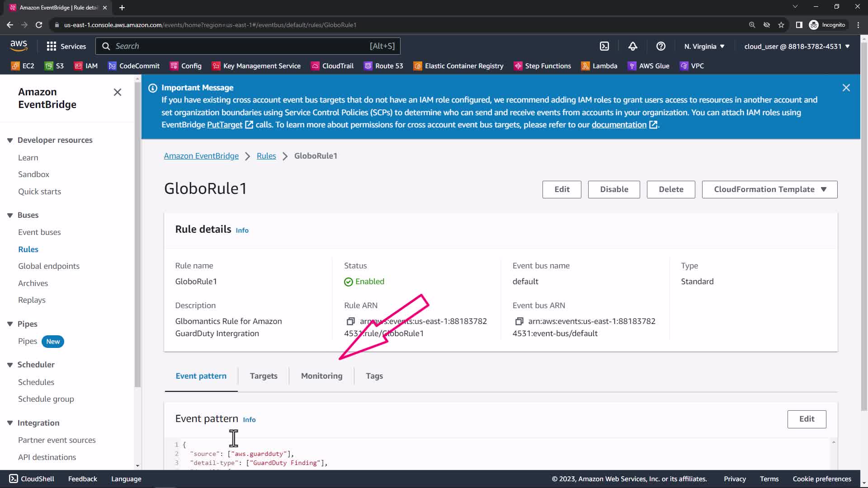The height and width of the screenshot is (488, 868).
Task: Click the Disable rule button
Action: pos(614,189)
